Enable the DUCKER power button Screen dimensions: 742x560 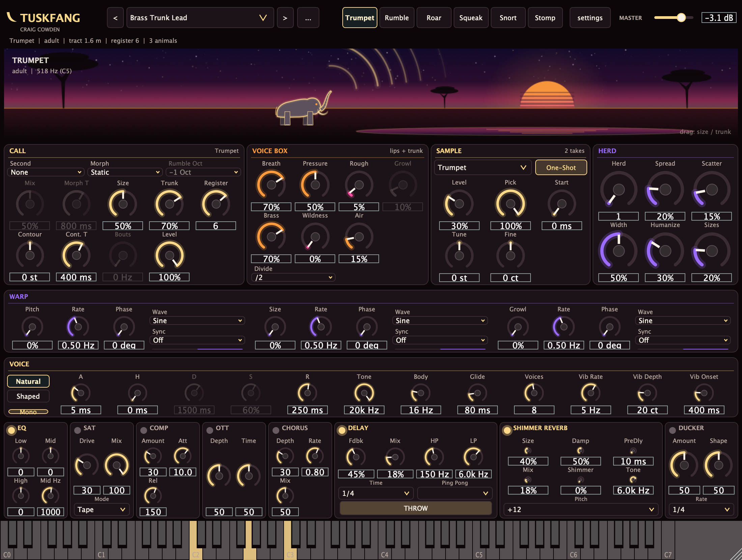point(673,430)
